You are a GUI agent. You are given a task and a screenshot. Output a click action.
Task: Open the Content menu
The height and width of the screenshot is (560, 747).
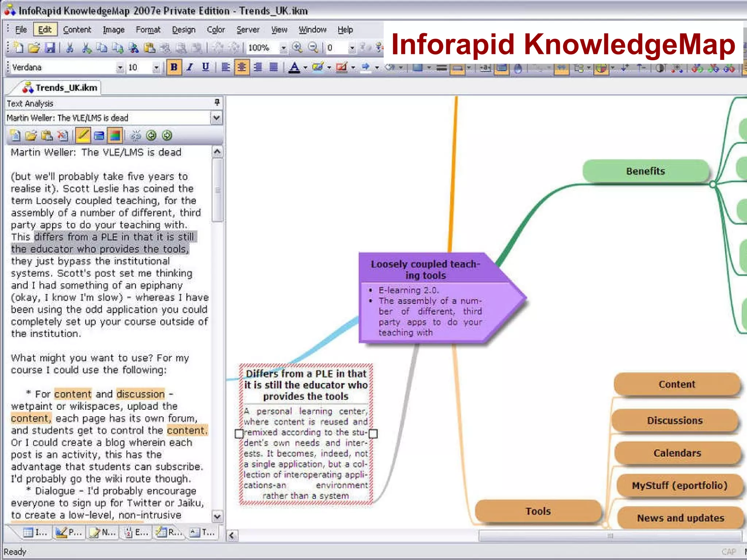pos(77,30)
